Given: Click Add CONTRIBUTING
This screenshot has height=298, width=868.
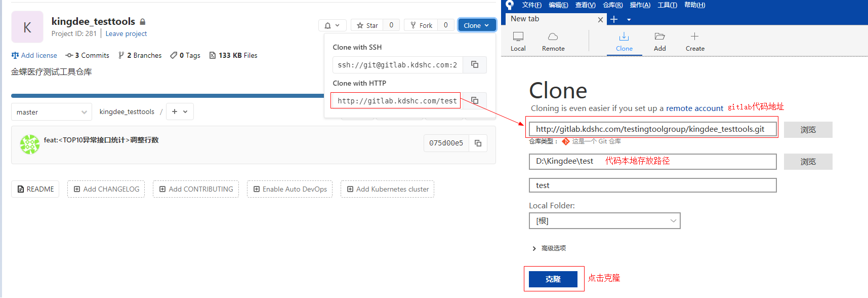Looking at the screenshot, I should [x=196, y=189].
